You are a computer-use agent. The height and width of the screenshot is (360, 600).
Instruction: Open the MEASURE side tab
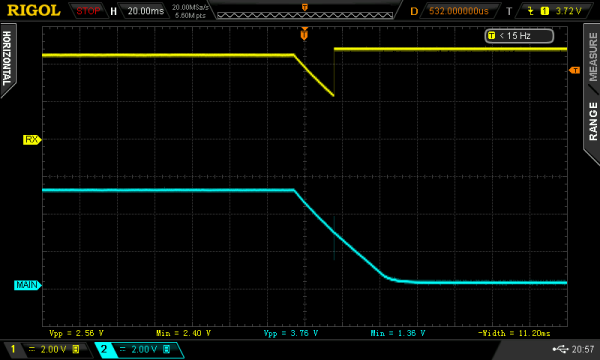pos(592,57)
